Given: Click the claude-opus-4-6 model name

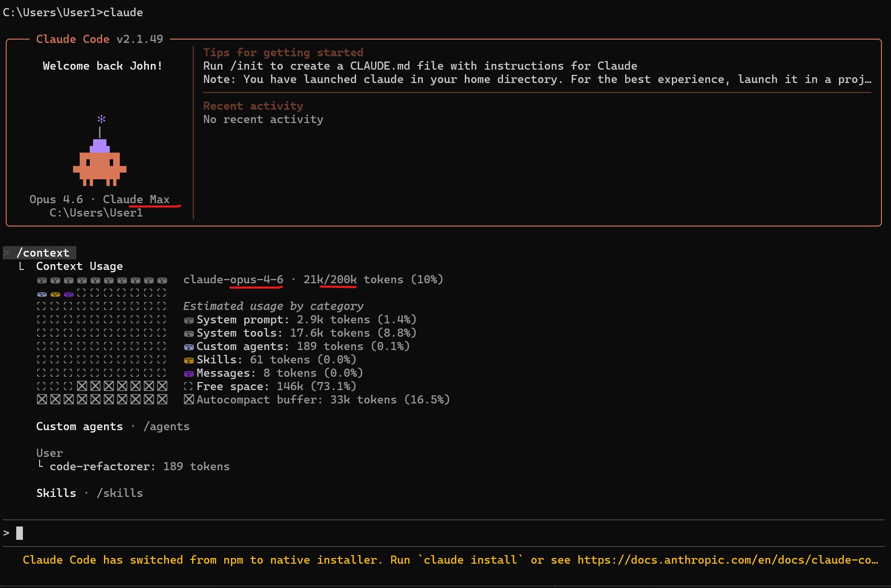Looking at the screenshot, I should 233,279.
